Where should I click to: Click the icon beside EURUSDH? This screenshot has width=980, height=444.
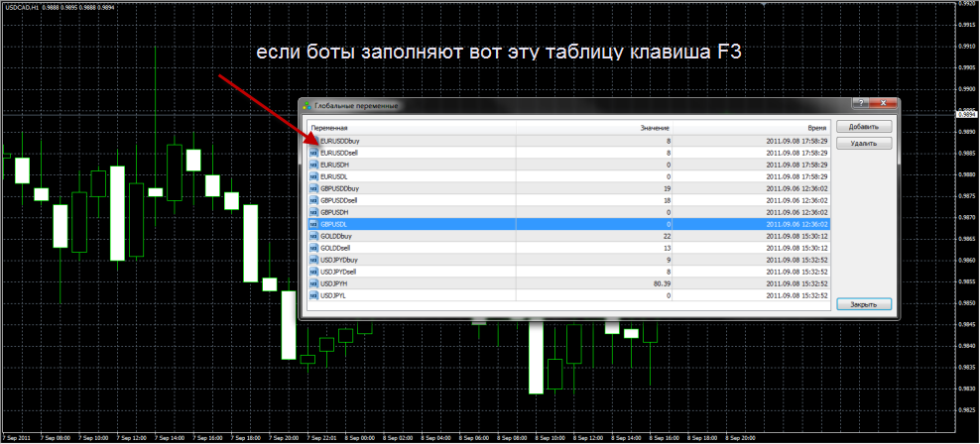coord(313,165)
